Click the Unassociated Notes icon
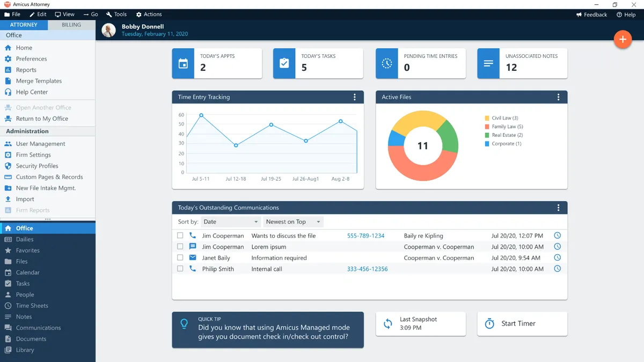The height and width of the screenshot is (362, 644). [x=488, y=63]
